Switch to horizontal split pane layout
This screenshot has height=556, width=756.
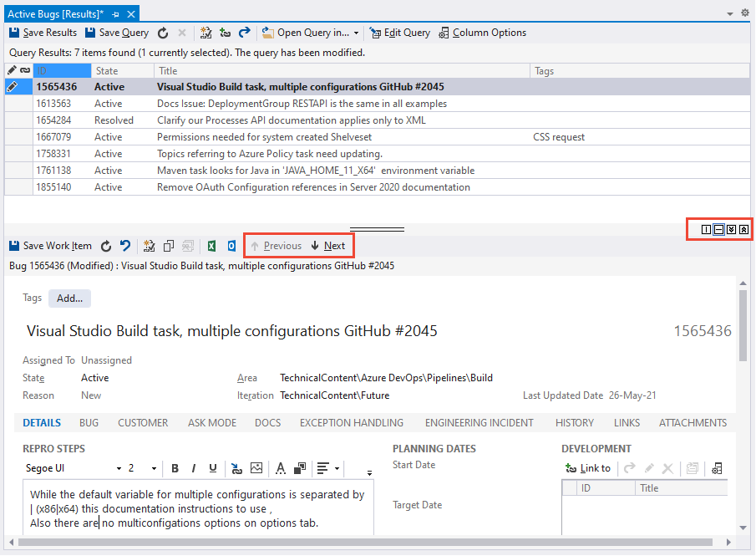(x=719, y=230)
